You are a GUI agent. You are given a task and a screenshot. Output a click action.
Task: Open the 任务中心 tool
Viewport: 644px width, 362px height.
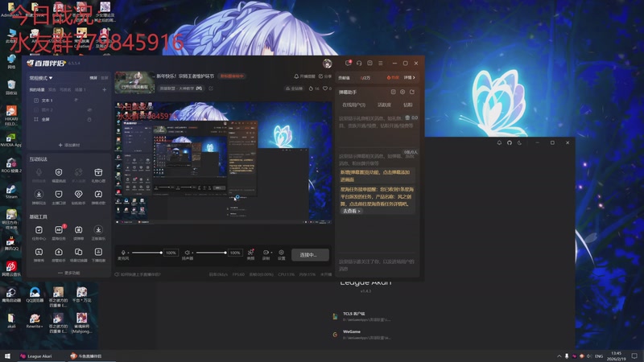pos(39,230)
